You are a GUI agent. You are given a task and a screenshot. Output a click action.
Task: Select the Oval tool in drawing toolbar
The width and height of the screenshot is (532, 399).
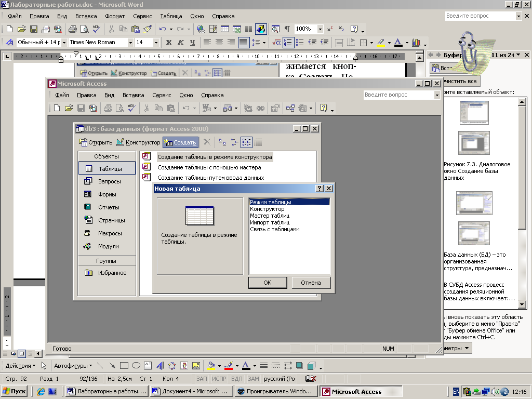[136, 366]
